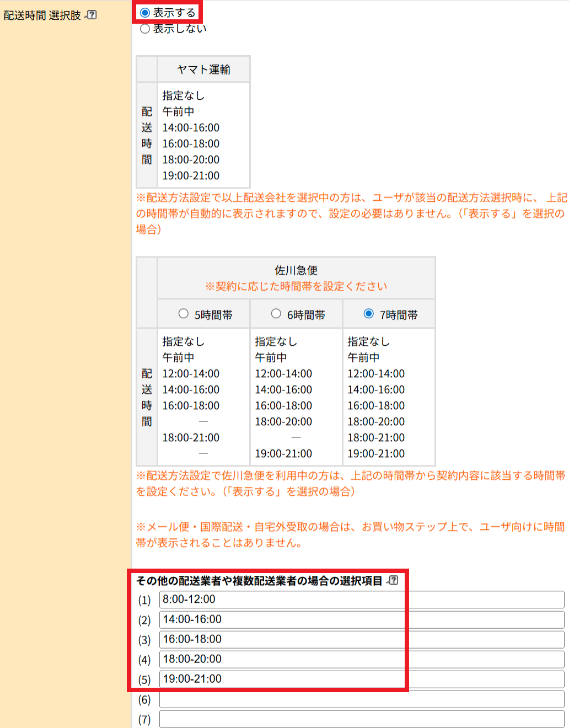Click the 配送時間 選択肢 row label
Image resolution: width=569 pixels, height=728 pixels.
pos(42,15)
